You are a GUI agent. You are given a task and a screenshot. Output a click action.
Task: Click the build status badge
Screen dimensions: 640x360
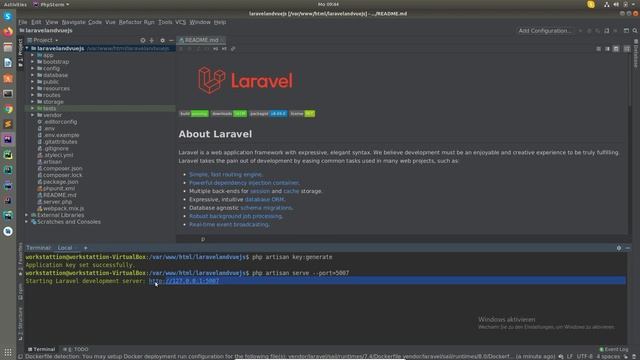[x=194, y=114]
